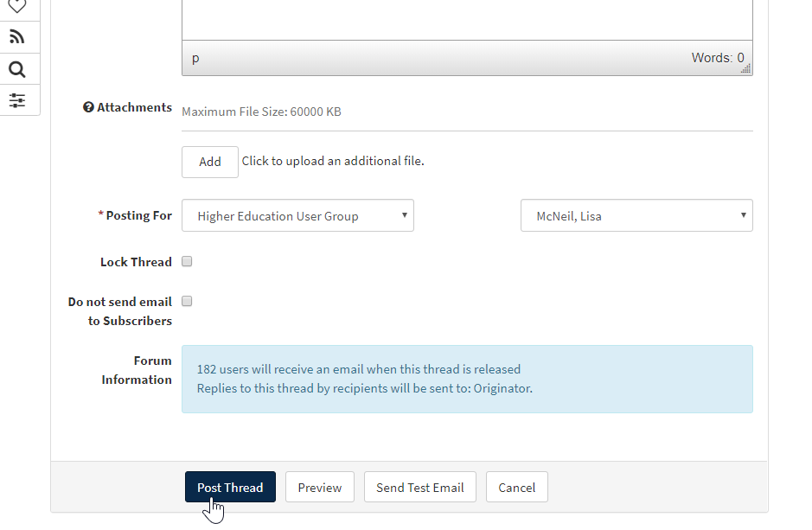Open the RSS feed icon in sidebar

coord(17,36)
